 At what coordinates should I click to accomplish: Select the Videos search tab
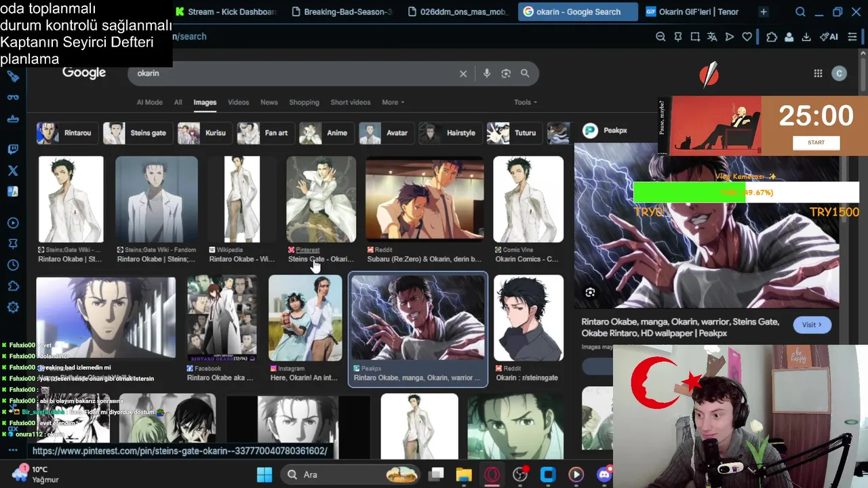pos(238,102)
